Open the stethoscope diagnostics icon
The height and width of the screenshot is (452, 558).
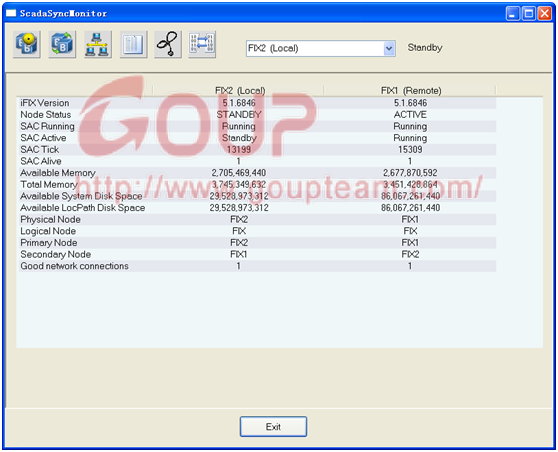[x=168, y=44]
